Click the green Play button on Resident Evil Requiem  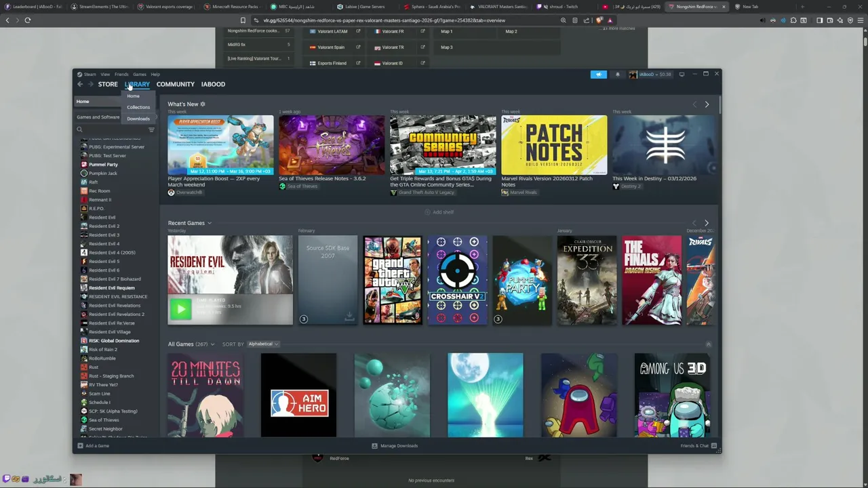click(180, 309)
